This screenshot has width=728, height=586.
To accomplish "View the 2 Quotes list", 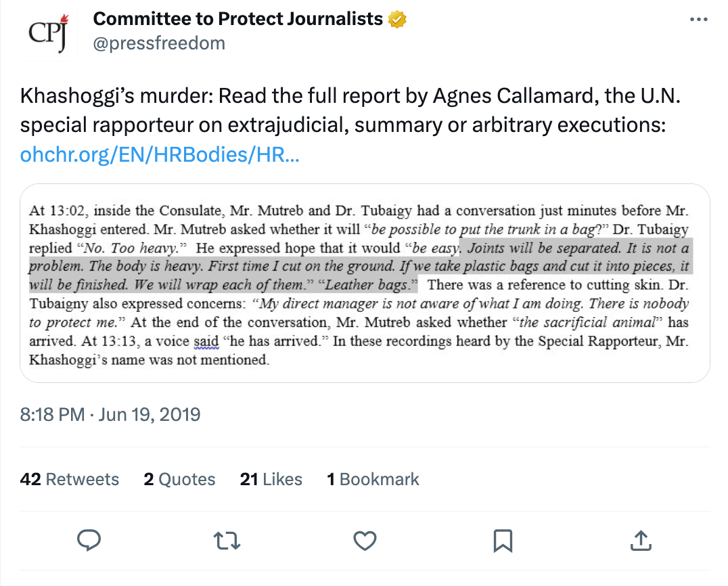I will click(180, 479).
